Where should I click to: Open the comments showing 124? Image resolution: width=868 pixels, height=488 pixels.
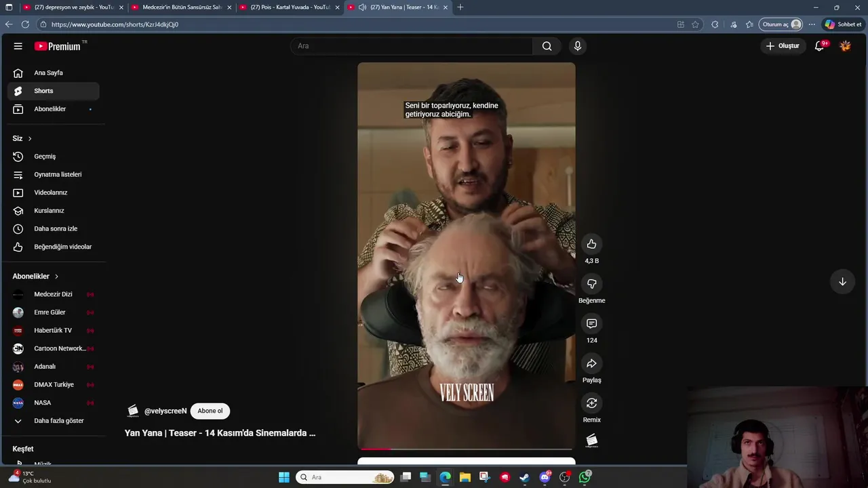pos(591,323)
